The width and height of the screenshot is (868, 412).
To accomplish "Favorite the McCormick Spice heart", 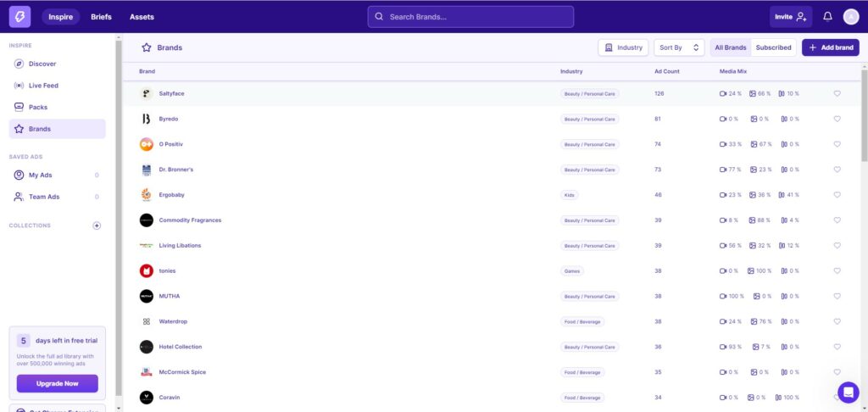I will click(837, 372).
